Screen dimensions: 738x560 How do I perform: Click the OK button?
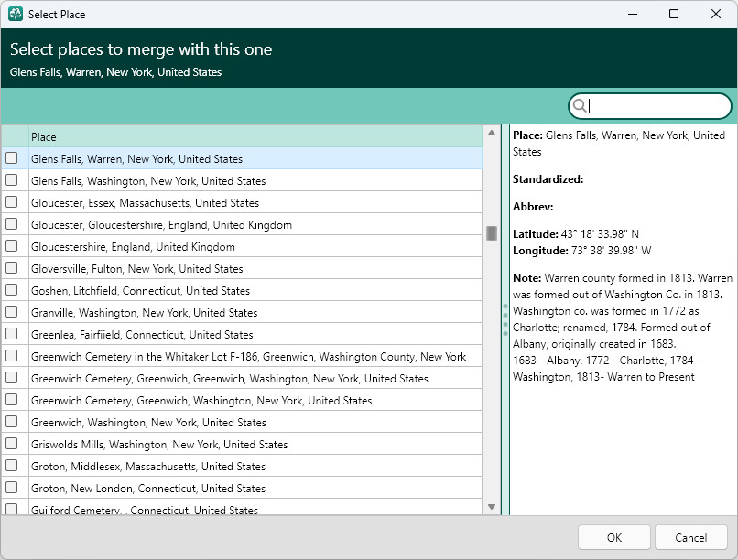(614, 537)
